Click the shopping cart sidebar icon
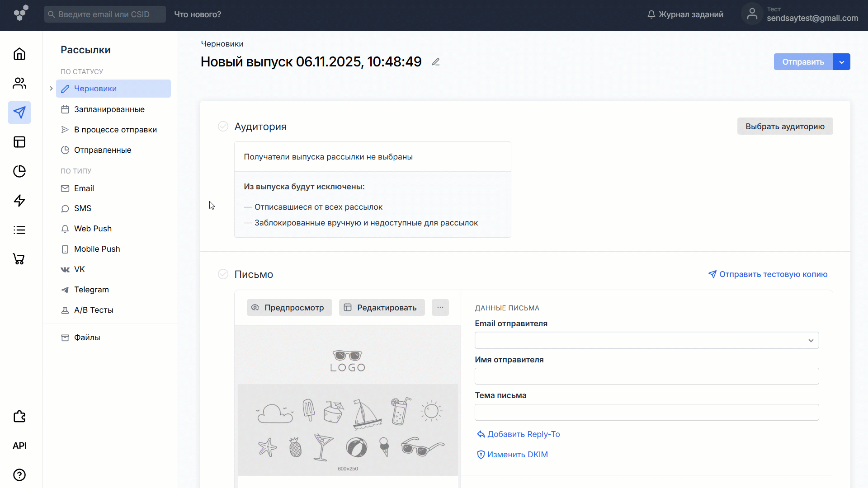The image size is (868, 488). click(19, 259)
